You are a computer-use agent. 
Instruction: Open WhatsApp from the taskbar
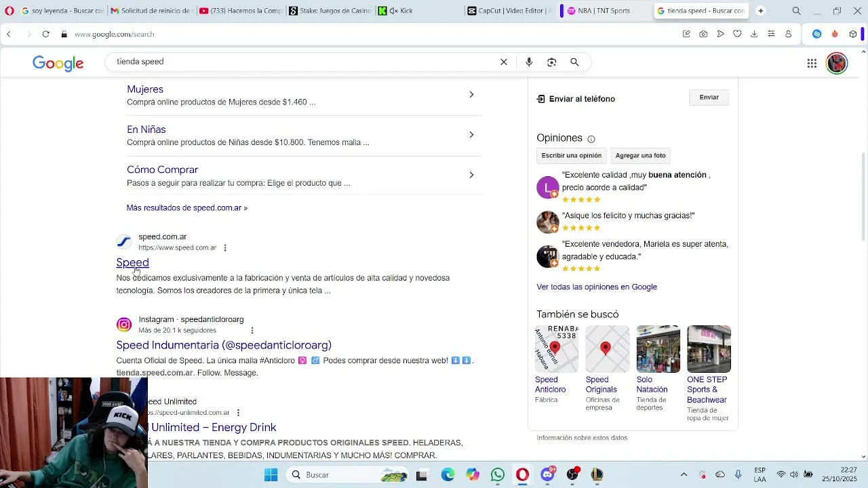pos(498,474)
